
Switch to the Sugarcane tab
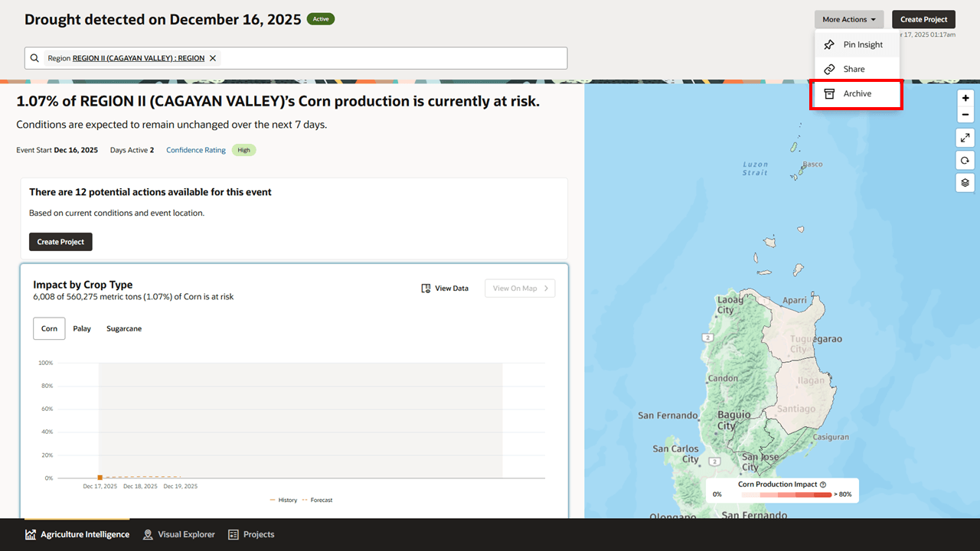124,328
